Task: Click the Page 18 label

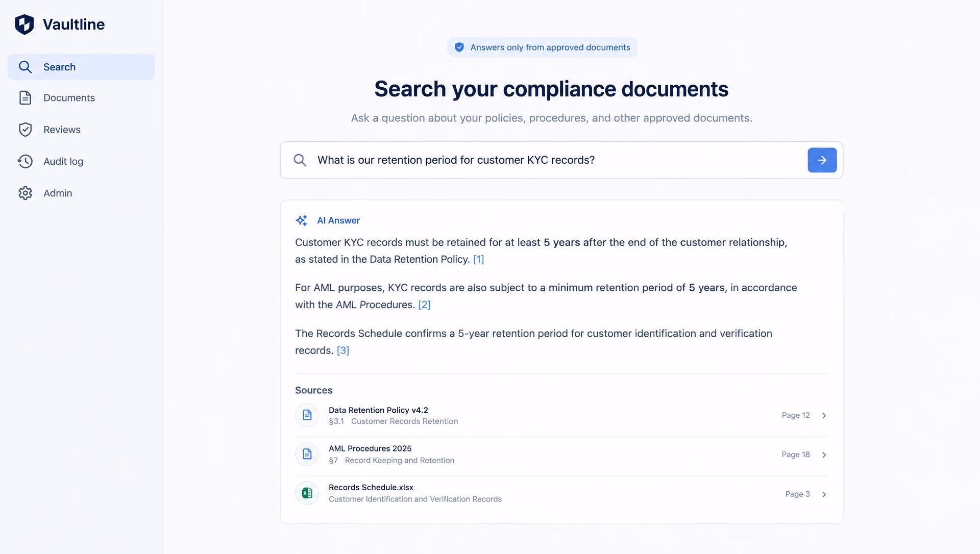Action: pyautogui.click(x=796, y=455)
